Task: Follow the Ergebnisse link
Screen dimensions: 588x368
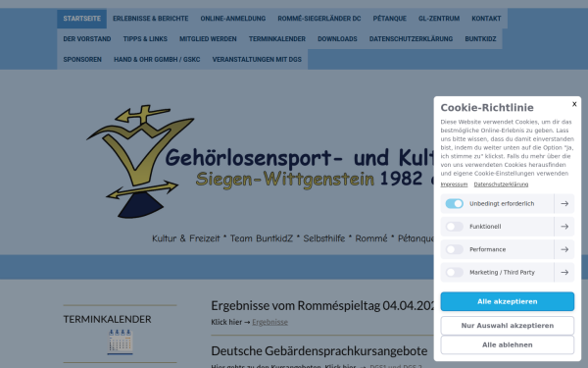Action: tap(270, 322)
